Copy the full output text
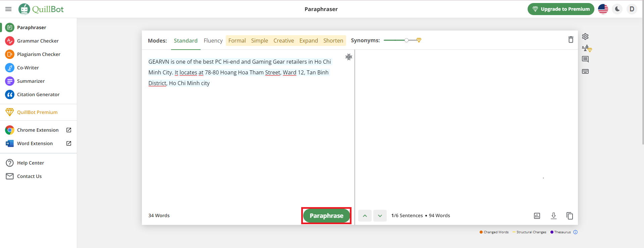Image resolution: width=644 pixels, height=248 pixels. pos(570,216)
